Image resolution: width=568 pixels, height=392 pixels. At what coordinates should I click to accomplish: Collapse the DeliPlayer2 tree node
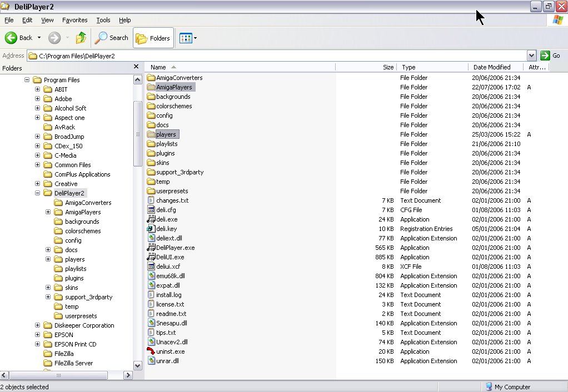[x=37, y=193]
